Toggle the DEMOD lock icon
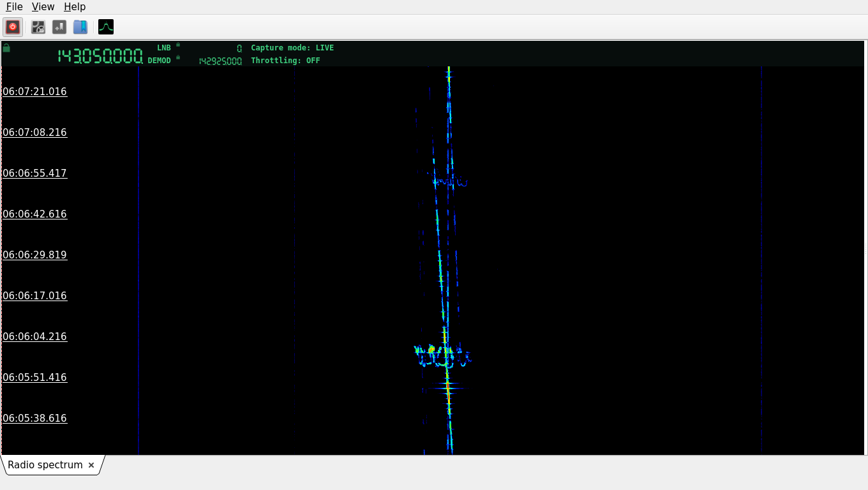The image size is (868, 490). (178, 57)
